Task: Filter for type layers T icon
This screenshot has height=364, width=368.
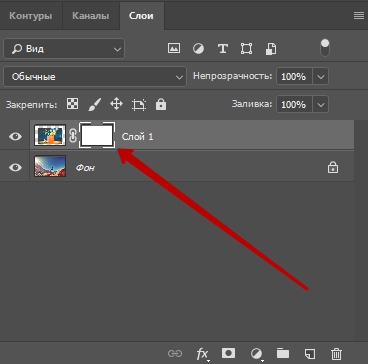Action: point(222,49)
